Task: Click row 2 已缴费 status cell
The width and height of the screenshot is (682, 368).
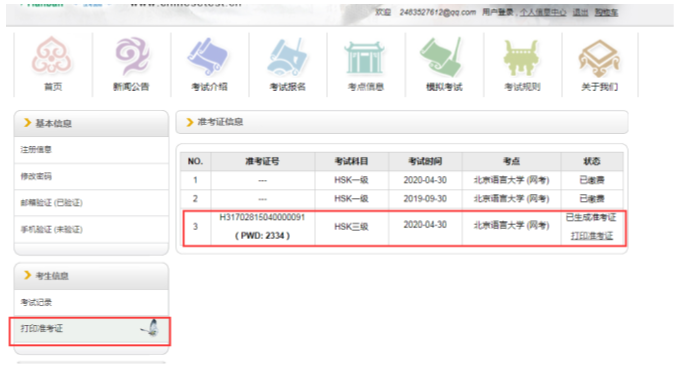Action: point(592,199)
